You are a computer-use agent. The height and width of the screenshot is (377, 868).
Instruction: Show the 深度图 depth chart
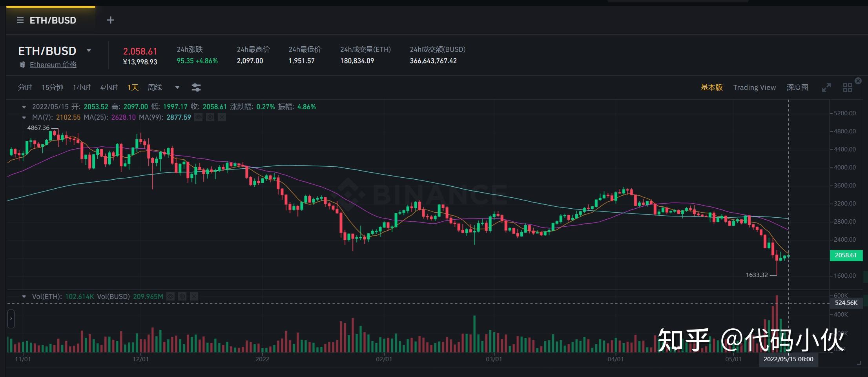(797, 87)
